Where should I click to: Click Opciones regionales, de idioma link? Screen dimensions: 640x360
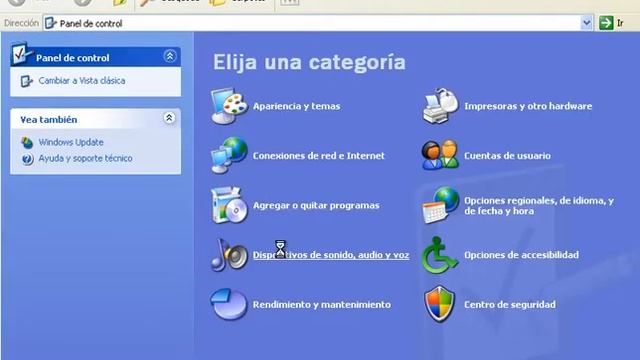pos(539,206)
